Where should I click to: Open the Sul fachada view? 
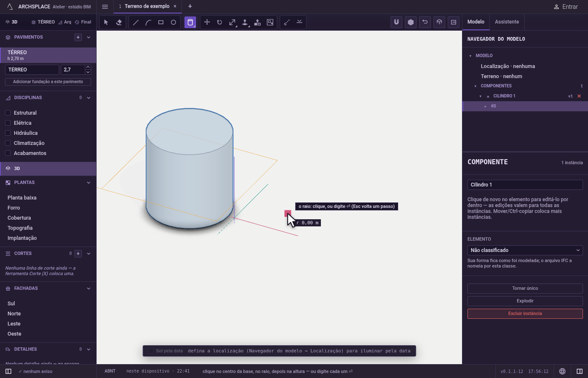(11, 304)
